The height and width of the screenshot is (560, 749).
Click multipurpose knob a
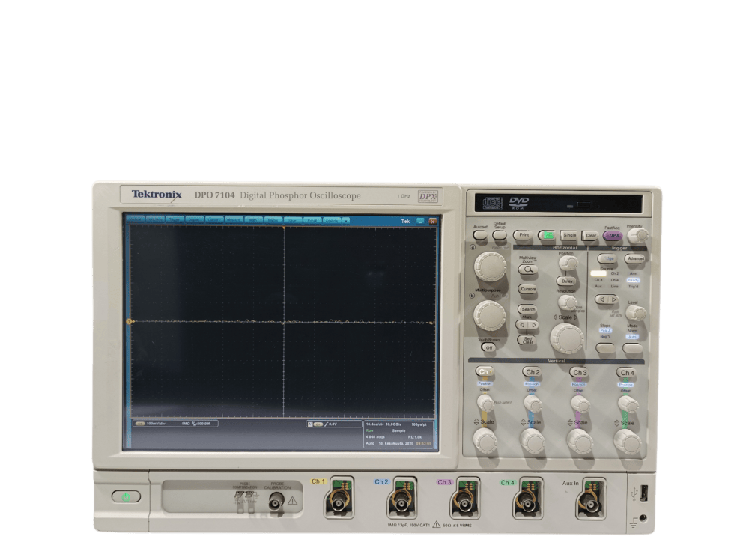tap(490, 266)
